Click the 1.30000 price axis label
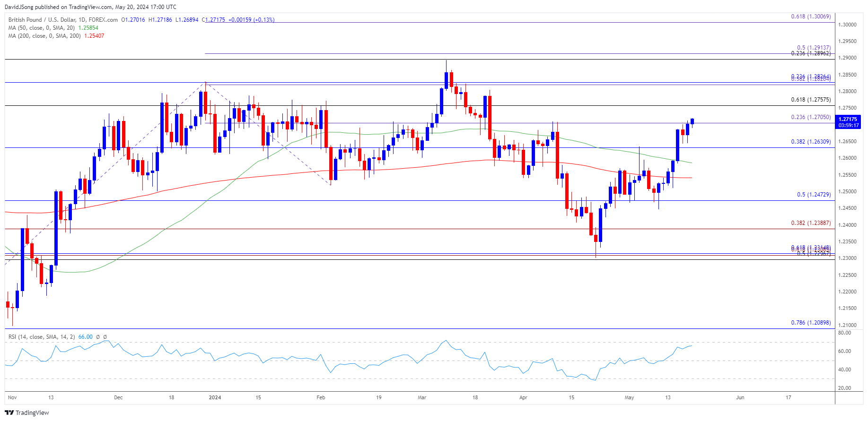The height and width of the screenshot is (421, 868). coord(847,25)
